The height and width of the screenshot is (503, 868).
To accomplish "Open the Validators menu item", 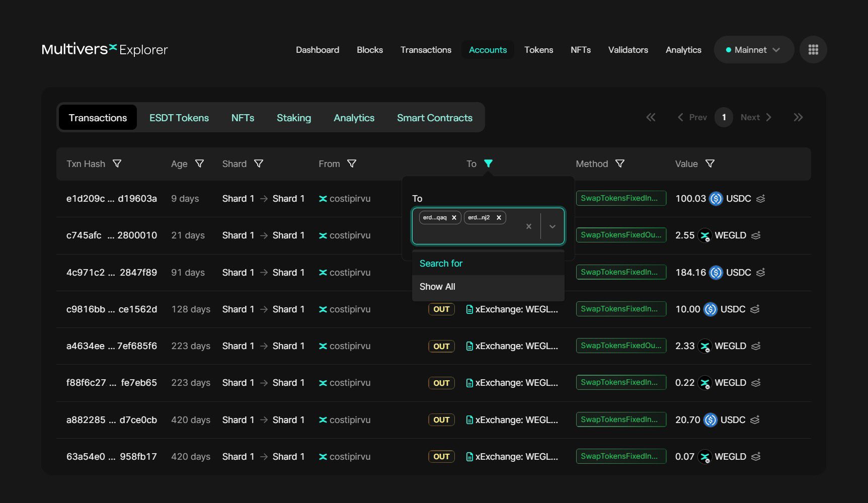I will pyautogui.click(x=627, y=49).
